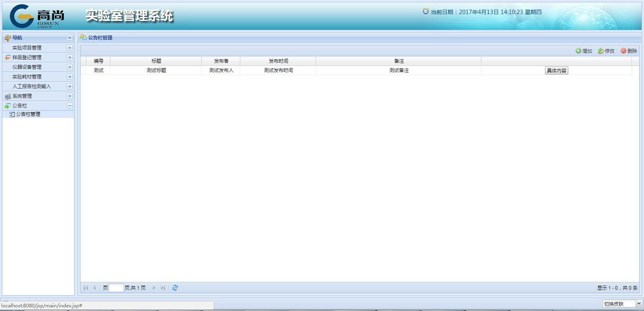This screenshot has height=311, width=644.
Task: Expand the 样品登记管理 section
Action: [x=70, y=58]
